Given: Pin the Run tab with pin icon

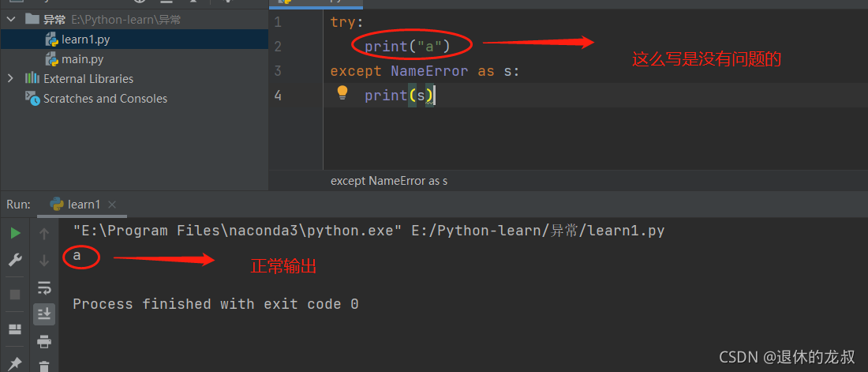Looking at the screenshot, I should 16,363.
